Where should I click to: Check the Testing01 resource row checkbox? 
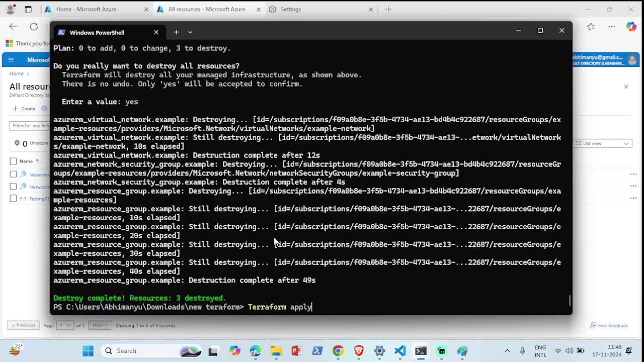click(13, 199)
